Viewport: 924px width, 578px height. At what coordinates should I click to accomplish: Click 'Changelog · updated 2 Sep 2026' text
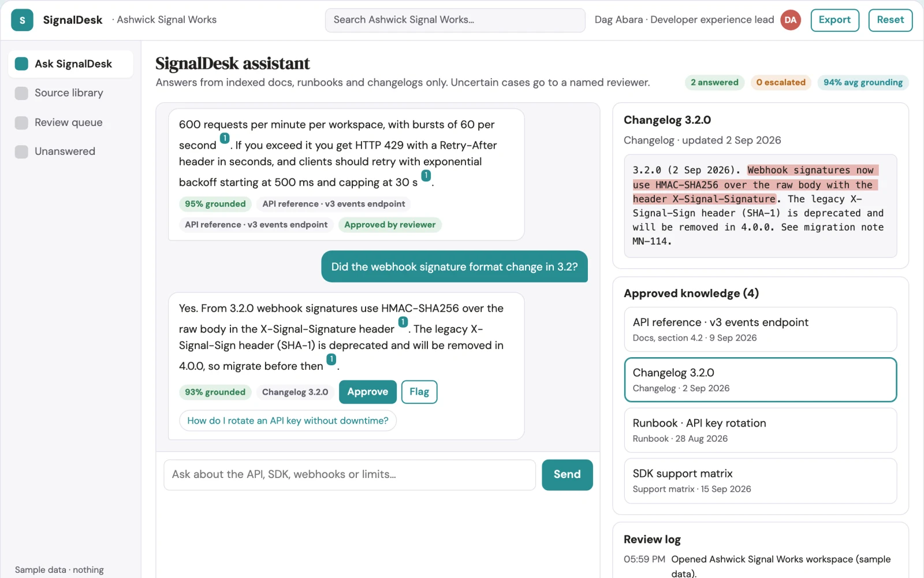[x=702, y=140]
